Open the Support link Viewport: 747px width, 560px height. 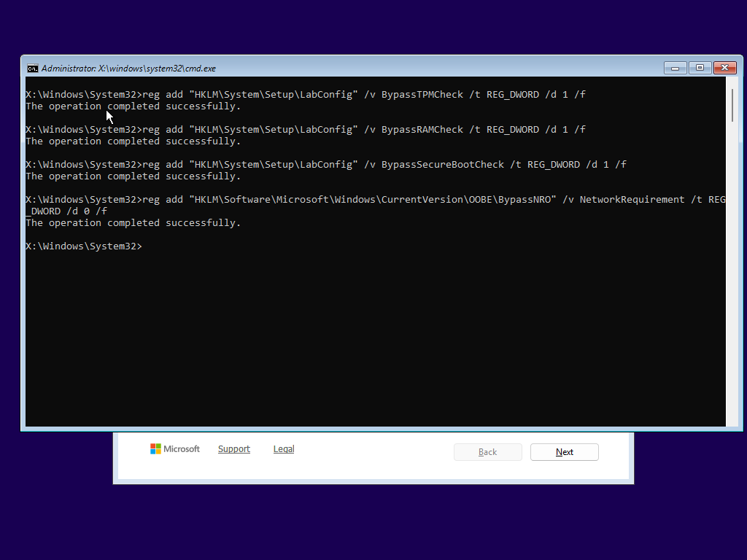point(234,449)
